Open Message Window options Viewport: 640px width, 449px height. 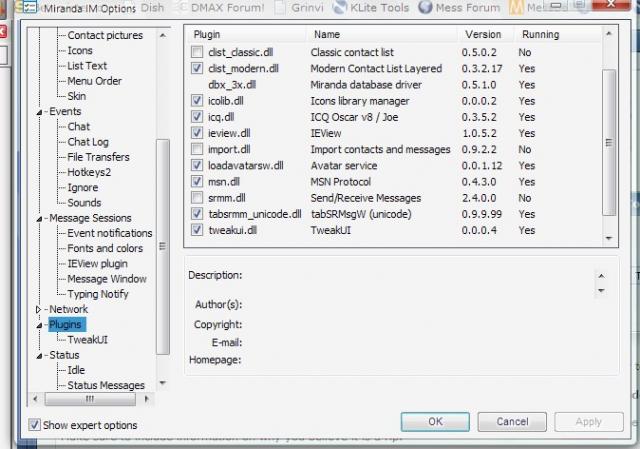(x=107, y=279)
